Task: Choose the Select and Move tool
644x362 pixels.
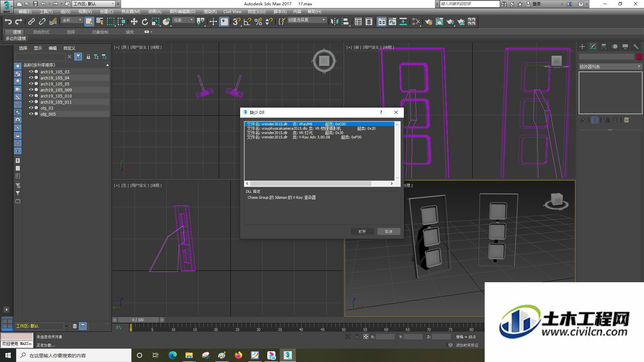Action: pos(134,22)
